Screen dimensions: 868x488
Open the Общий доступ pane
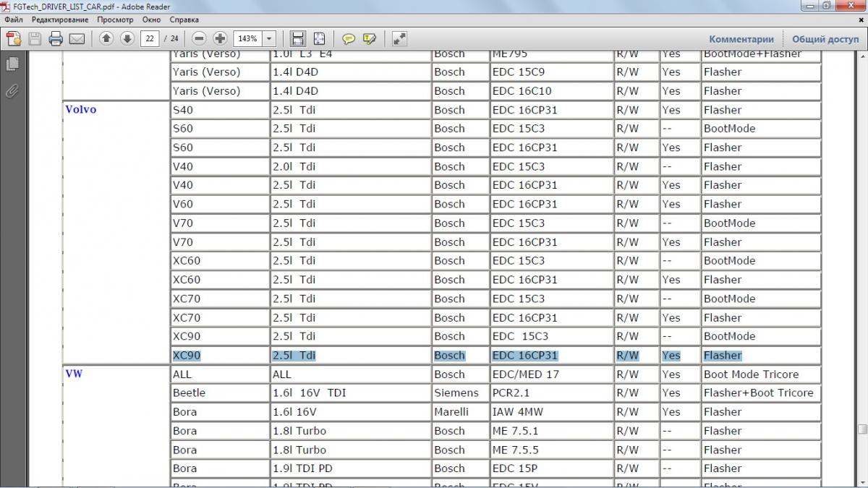coord(825,39)
